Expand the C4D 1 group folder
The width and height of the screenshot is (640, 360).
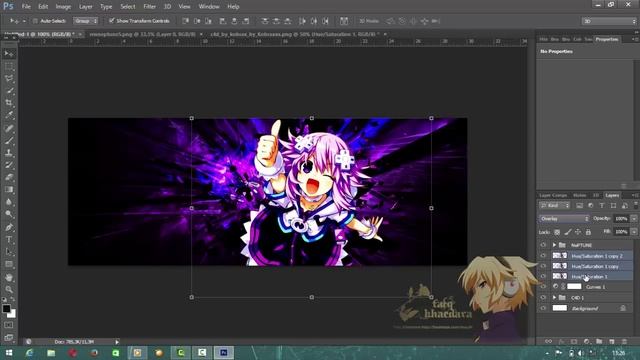pyautogui.click(x=554, y=298)
